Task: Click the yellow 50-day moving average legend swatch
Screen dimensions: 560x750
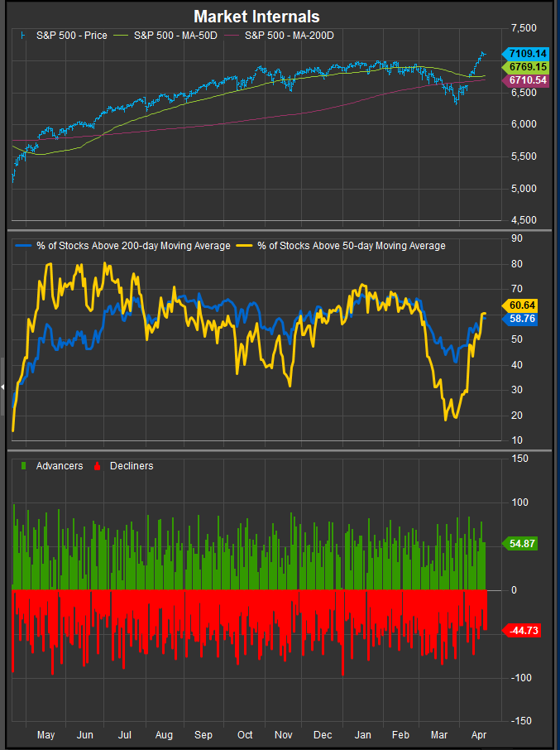Action: [245, 246]
